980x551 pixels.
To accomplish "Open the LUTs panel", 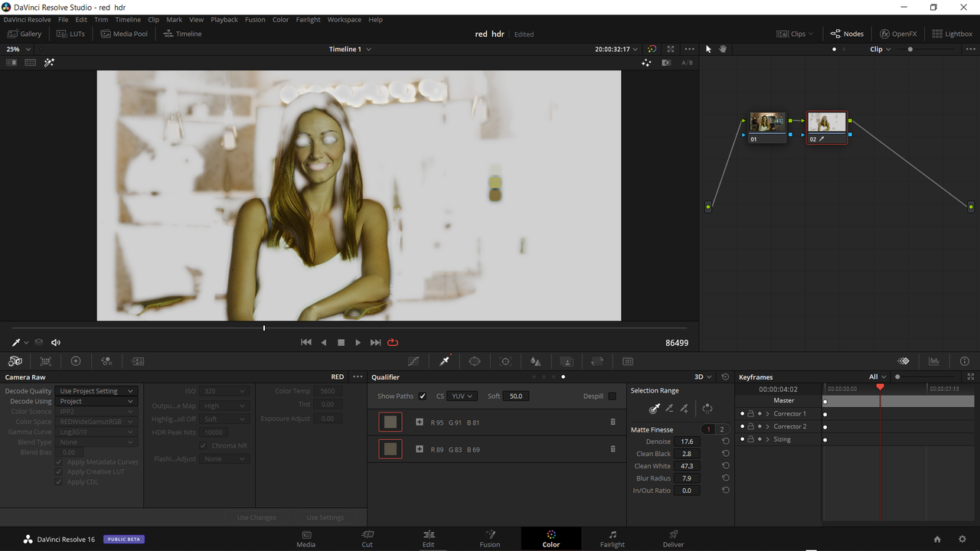I will [71, 34].
